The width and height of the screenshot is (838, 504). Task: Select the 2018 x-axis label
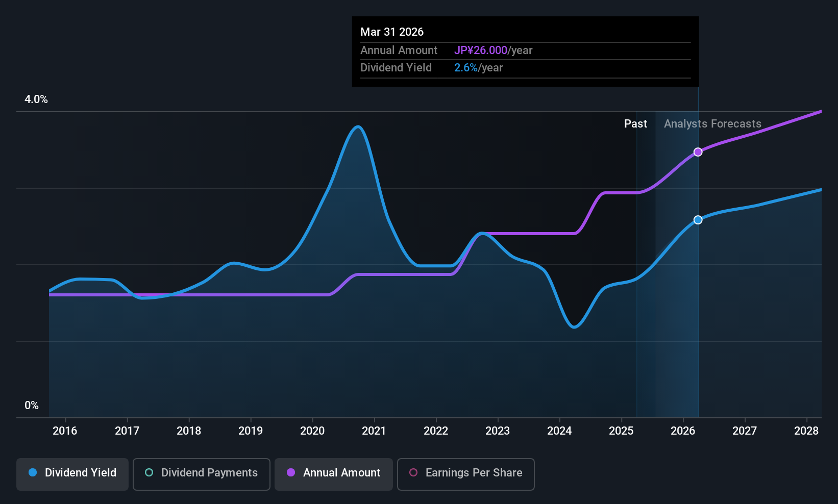189,431
